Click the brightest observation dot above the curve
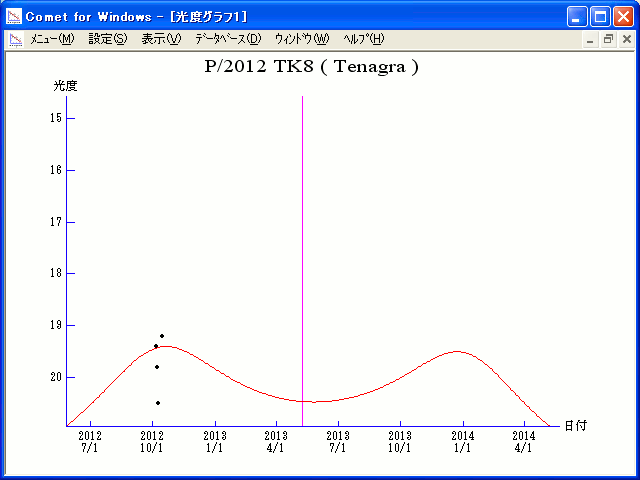The width and height of the screenshot is (640, 480). (162, 336)
